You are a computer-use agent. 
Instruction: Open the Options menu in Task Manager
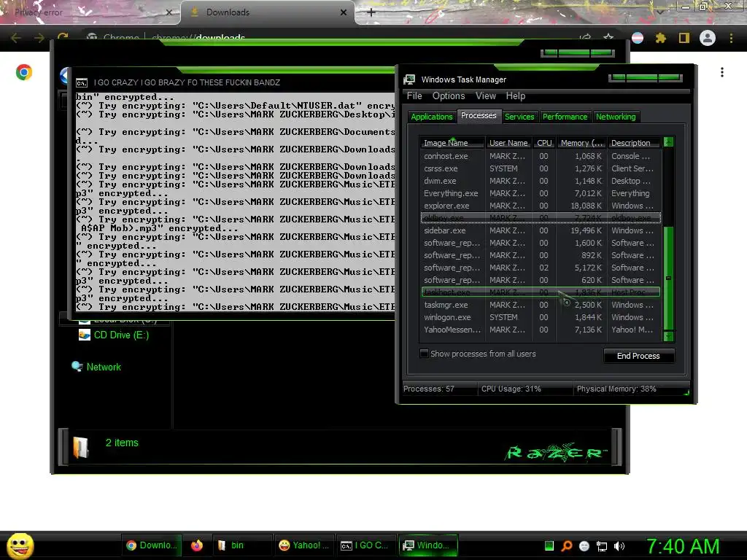pyautogui.click(x=449, y=96)
